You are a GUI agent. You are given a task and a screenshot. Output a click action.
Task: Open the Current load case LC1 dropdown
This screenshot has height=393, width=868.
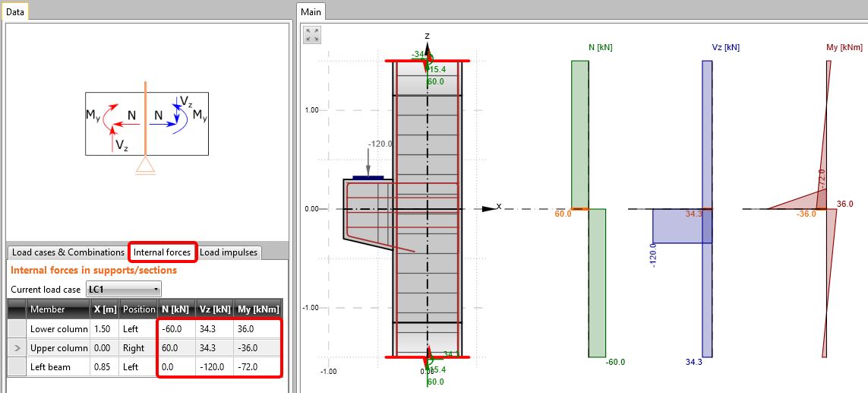click(123, 290)
